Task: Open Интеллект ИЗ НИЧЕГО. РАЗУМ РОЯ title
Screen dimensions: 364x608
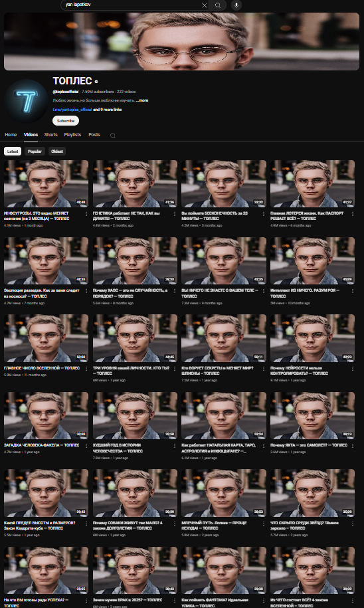Action: tap(305, 293)
